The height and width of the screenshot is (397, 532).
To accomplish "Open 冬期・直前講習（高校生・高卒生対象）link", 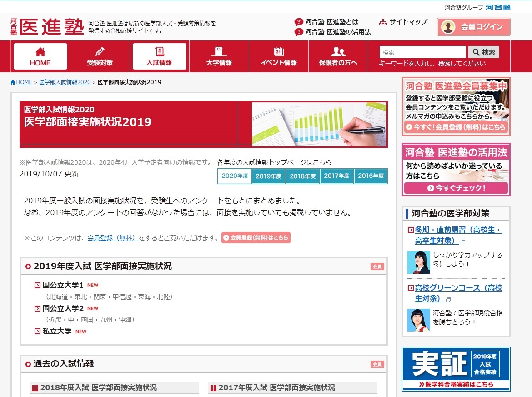I will coord(455,230).
